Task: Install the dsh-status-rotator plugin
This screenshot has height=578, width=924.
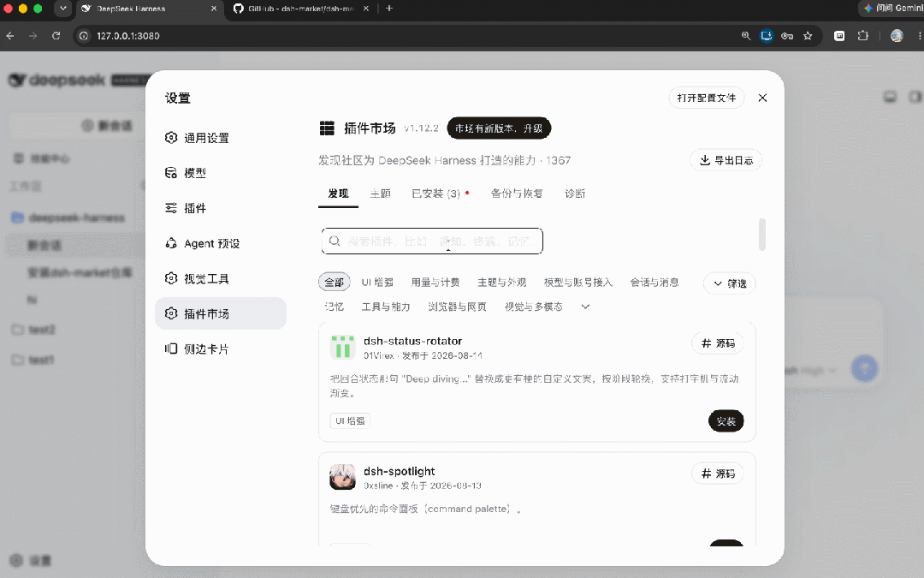Action: click(x=726, y=421)
